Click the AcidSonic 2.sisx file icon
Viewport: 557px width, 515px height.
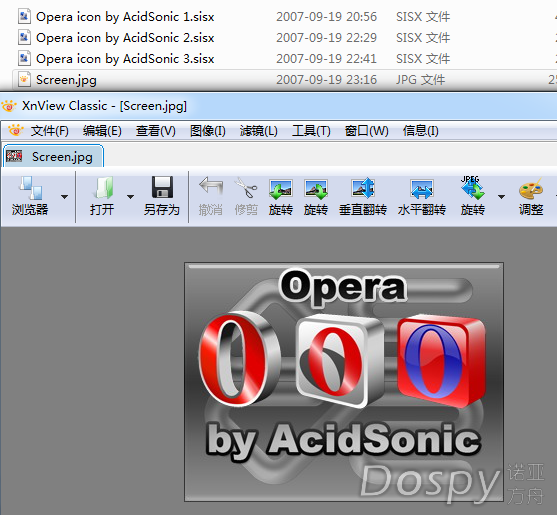pos(24,38)
